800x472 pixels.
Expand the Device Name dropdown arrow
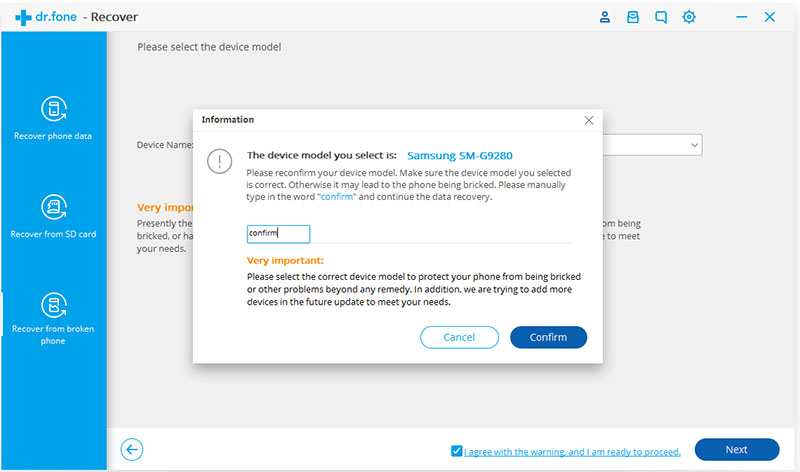click(694, 145)
